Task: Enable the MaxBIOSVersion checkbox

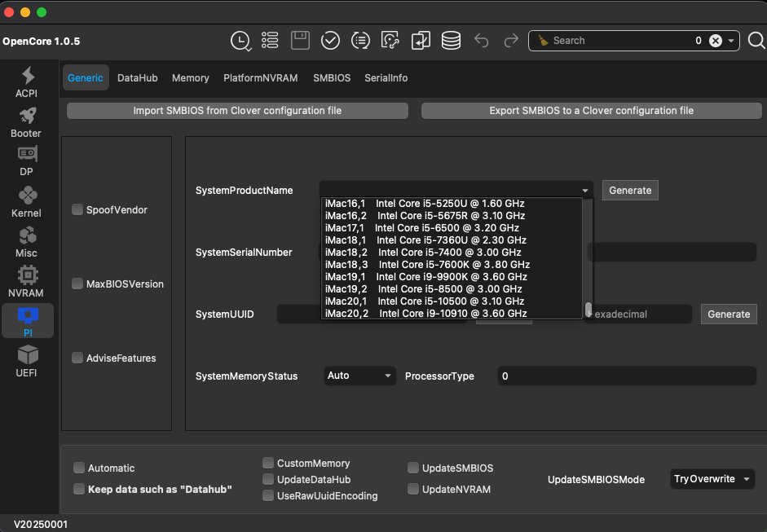Action: click(x=77, y=284)
